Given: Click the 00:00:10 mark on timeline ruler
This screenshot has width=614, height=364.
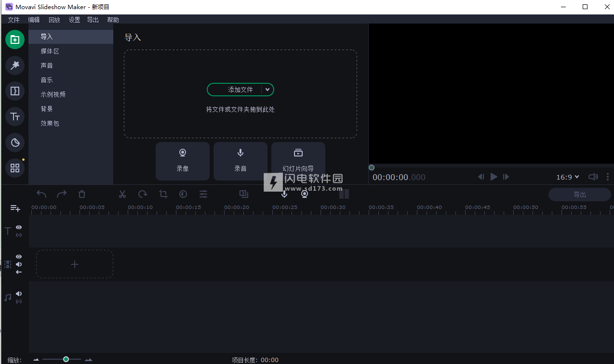Looking at the screenshot, I should click(140, 208).
